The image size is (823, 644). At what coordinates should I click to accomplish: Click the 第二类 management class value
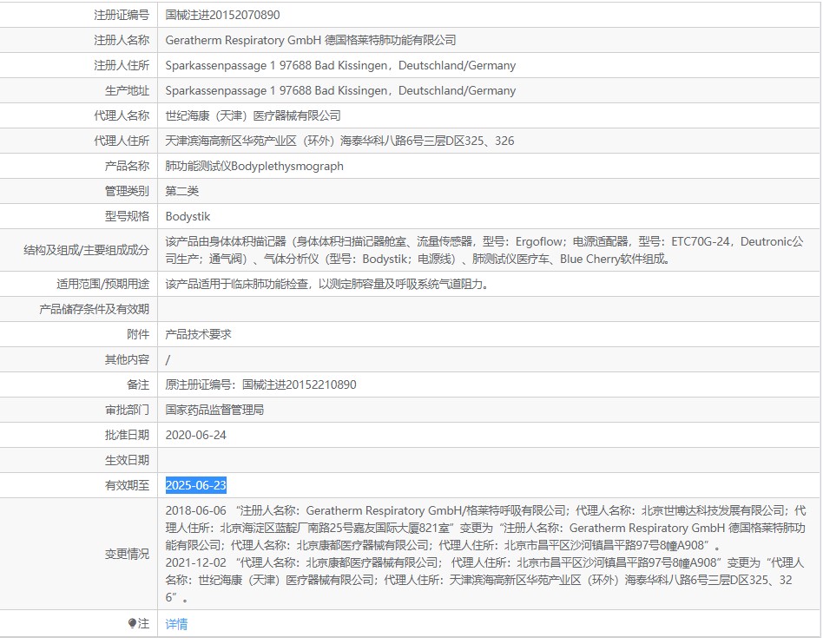tap(182, 191)
